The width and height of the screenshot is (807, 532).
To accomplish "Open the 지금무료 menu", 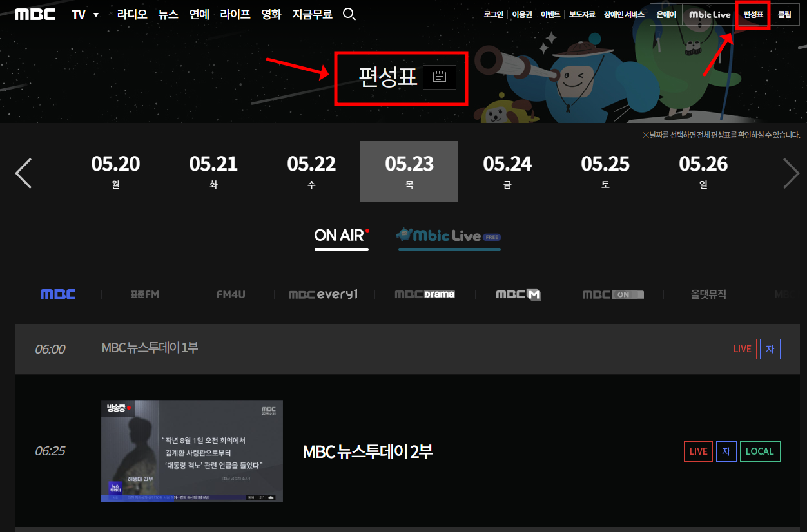I will point(312,14).
